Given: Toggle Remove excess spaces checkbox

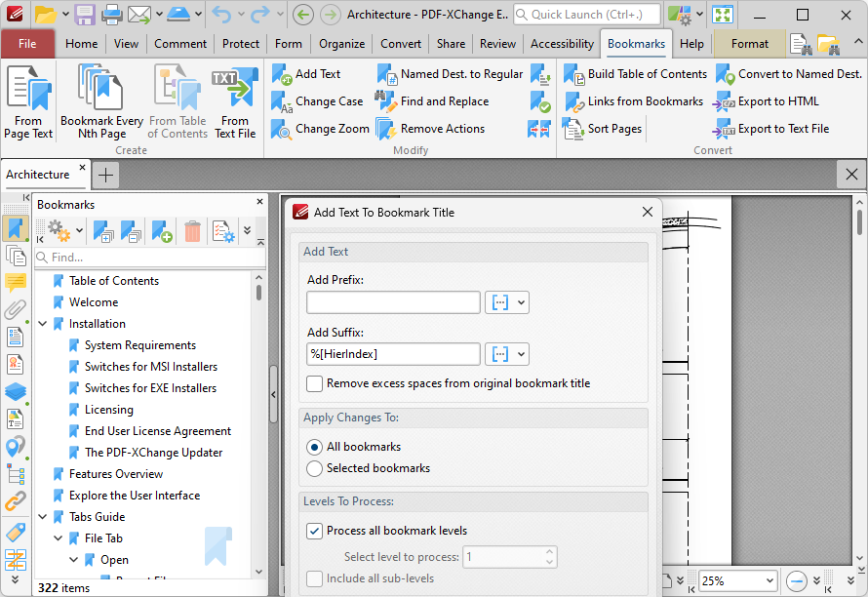Looking at the screenshot, I should (314, 383).
